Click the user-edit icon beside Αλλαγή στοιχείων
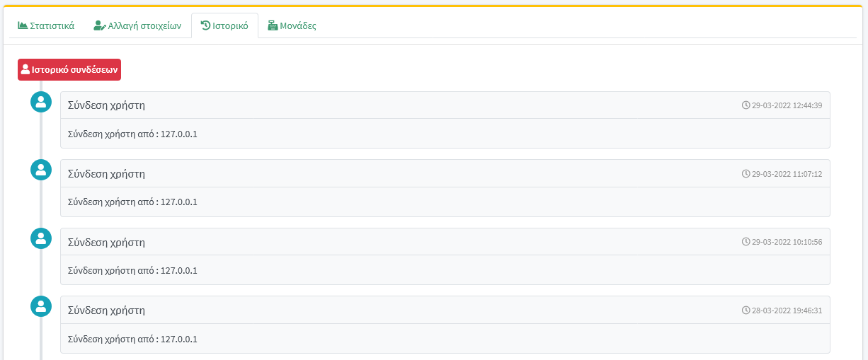Viewport: 868px width, 360px height. point(100,25)
